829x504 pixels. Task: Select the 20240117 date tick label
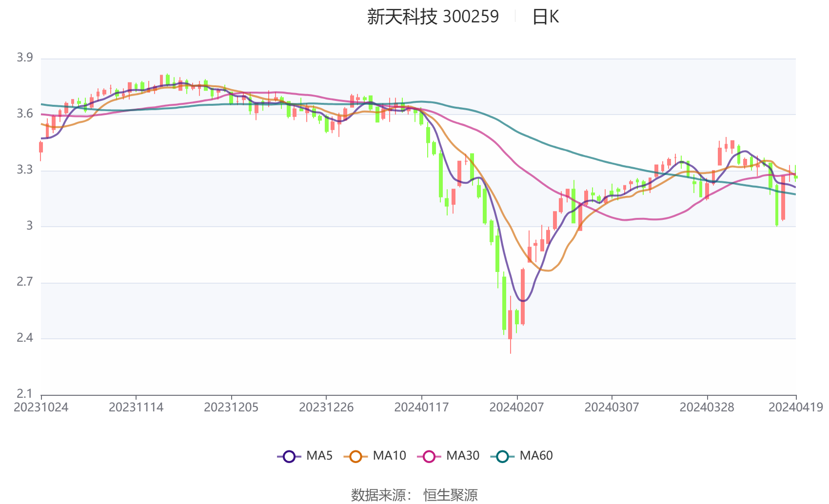tap(421, 407)
